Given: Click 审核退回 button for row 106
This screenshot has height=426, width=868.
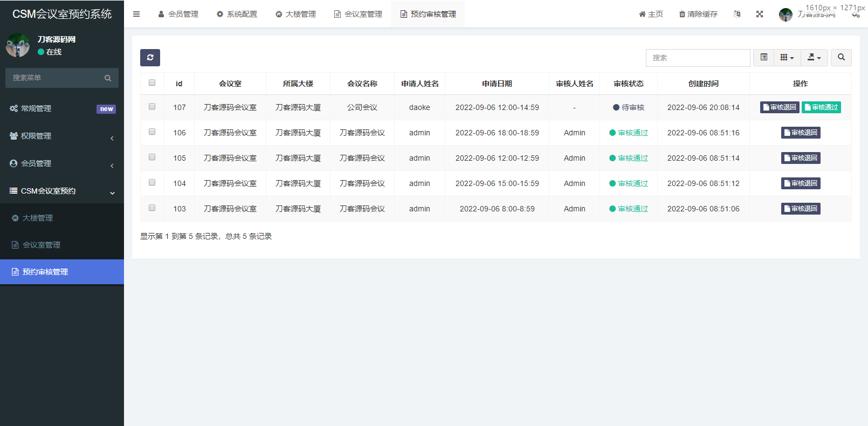Looking at the screenshot, I should pos(801,133).
